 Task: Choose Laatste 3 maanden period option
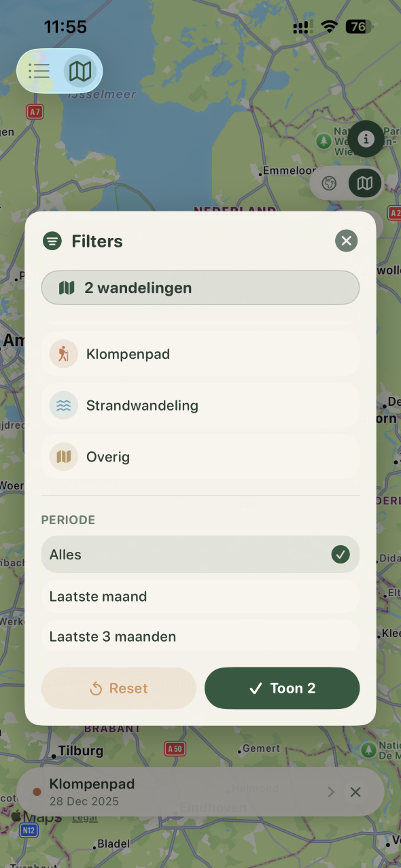tap(200, 636)
